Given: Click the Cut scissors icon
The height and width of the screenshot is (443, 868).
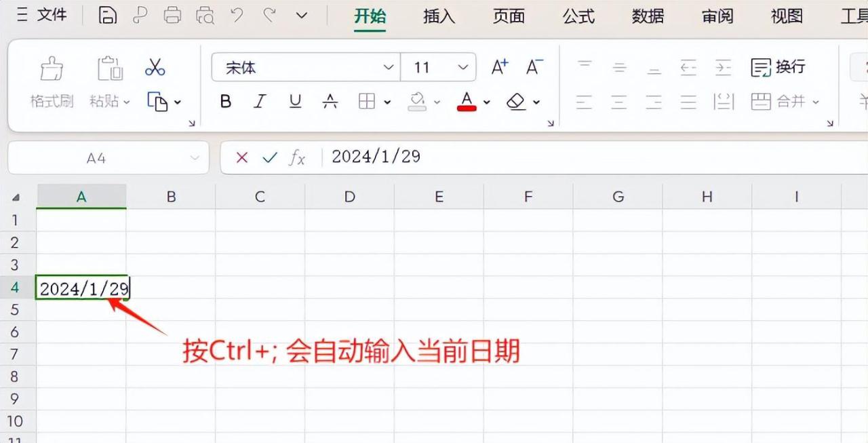Looking at the screenshot, I should pos(155,67).
